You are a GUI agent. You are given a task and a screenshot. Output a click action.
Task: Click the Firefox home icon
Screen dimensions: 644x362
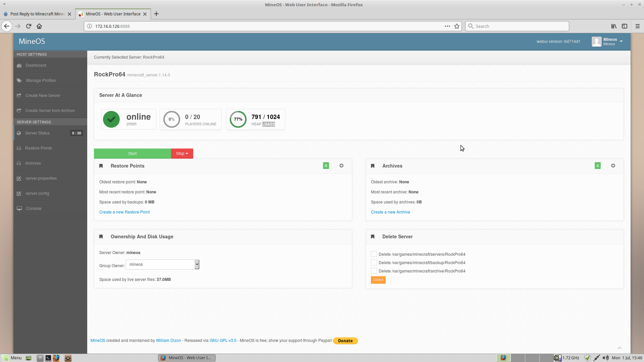[39, 26]
